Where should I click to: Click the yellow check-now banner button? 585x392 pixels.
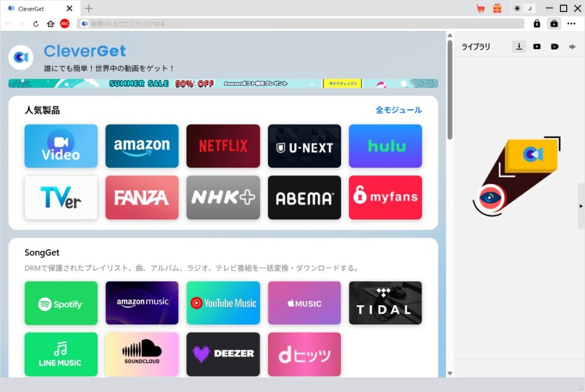pyautogui.click(x=343, y=83)
